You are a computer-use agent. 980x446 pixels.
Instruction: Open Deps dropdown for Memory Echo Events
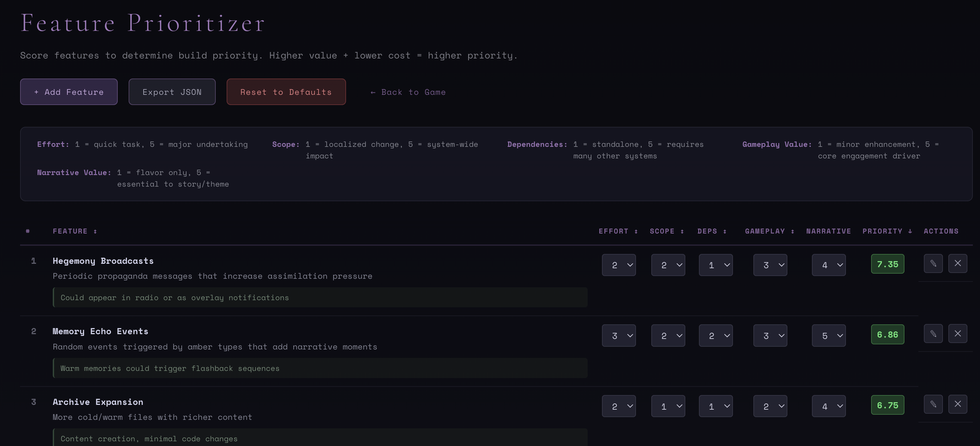(x=715, y=336)
